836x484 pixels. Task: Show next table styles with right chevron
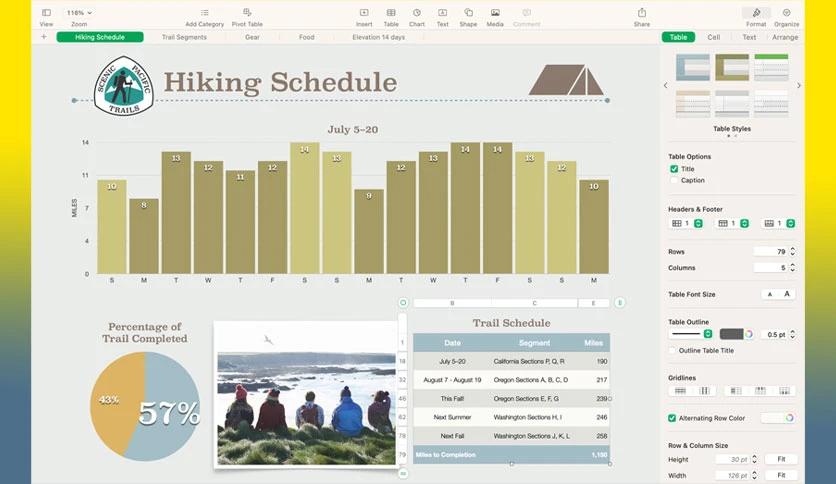click(x=798, y=85)
